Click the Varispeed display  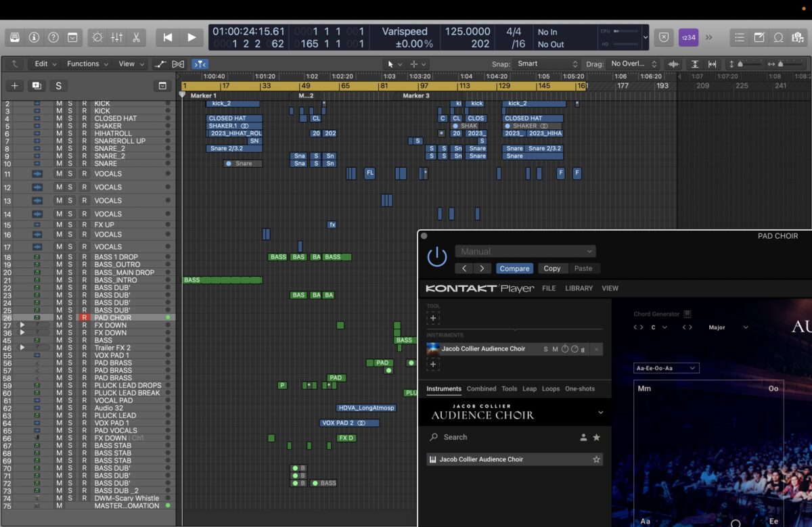pyautogui.click(x=405, y=37)
